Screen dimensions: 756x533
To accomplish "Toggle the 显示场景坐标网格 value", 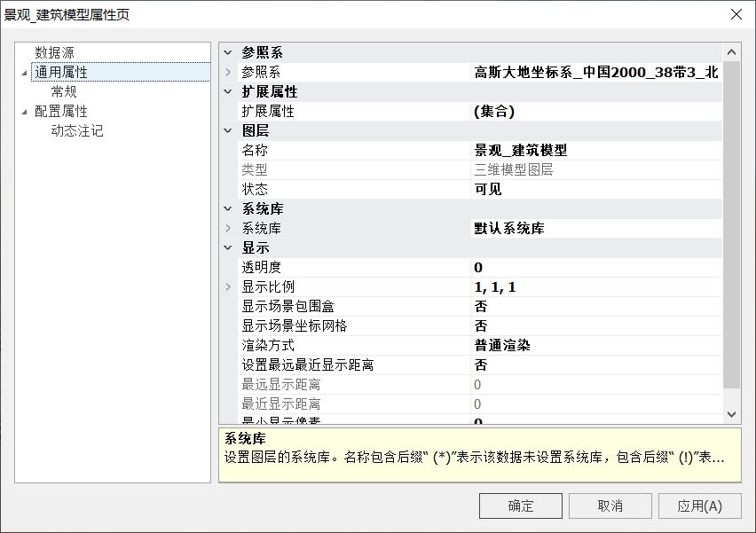I will click(x=595, y=326).
